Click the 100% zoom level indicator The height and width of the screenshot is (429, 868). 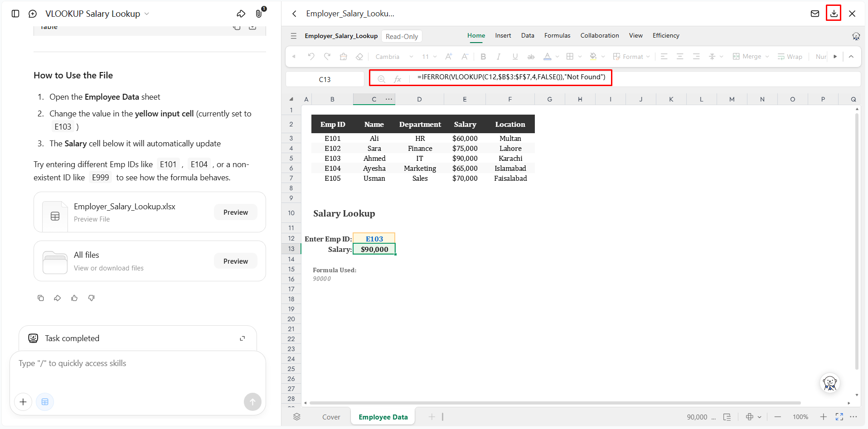800,417
